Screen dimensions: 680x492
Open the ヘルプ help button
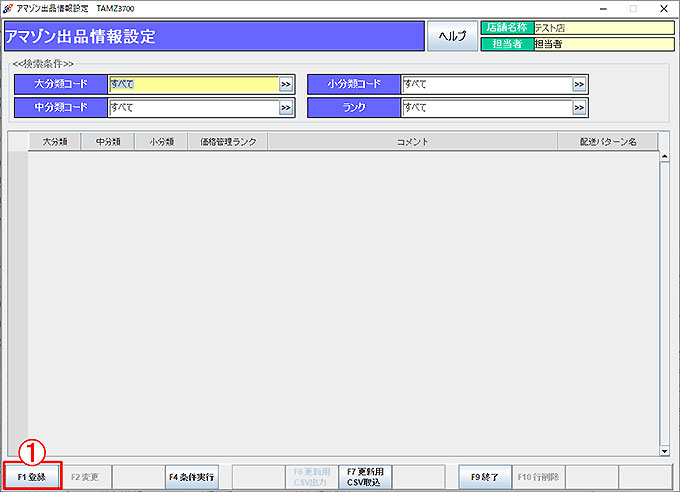[x=452, y=36]
